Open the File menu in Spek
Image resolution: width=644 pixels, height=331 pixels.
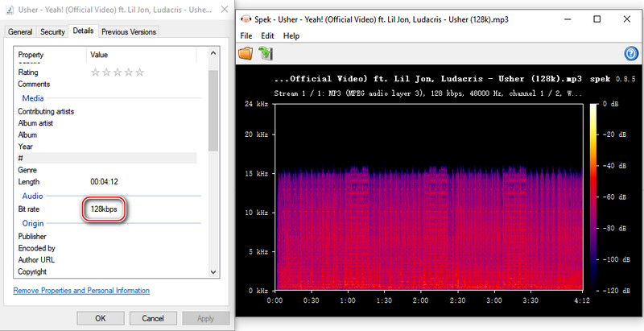246,35
